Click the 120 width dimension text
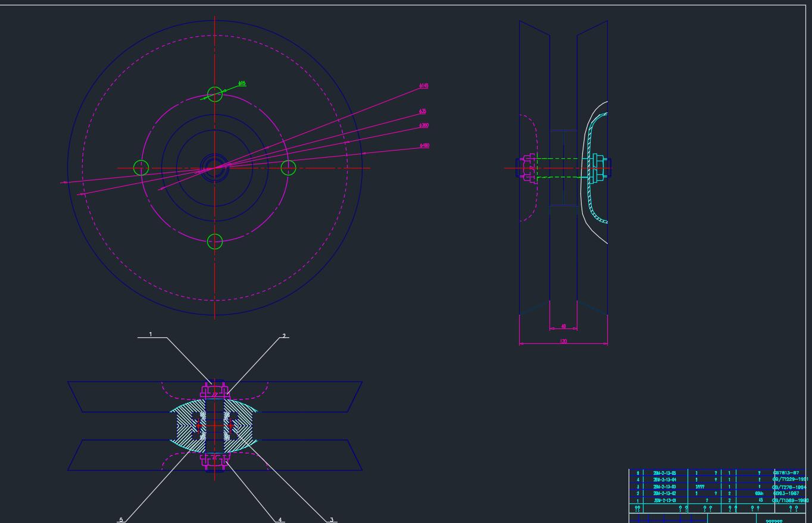 click(x=563, y=342)
